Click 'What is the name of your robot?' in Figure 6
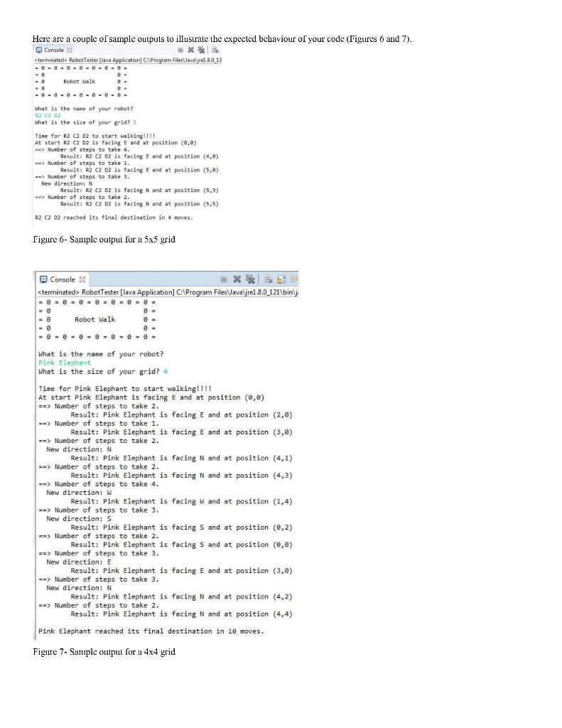This screenshot has height=728, width=562. pyautogui.click(x=84, y=109)
